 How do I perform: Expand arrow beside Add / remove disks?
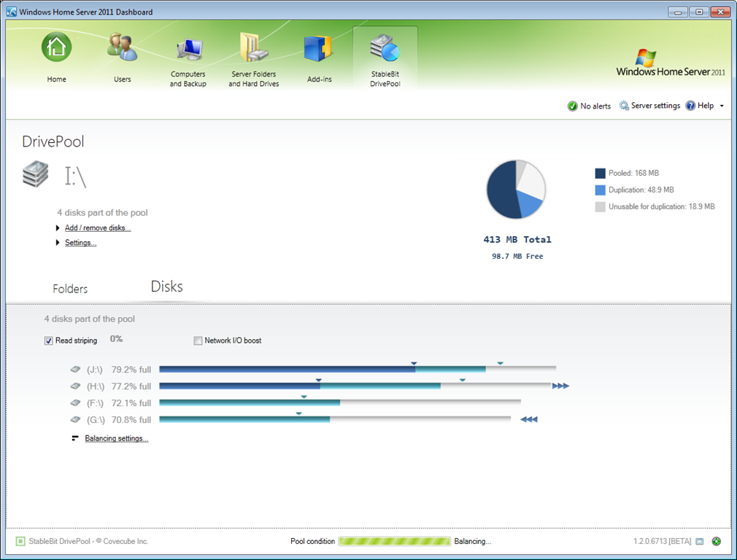coord(58,227)
